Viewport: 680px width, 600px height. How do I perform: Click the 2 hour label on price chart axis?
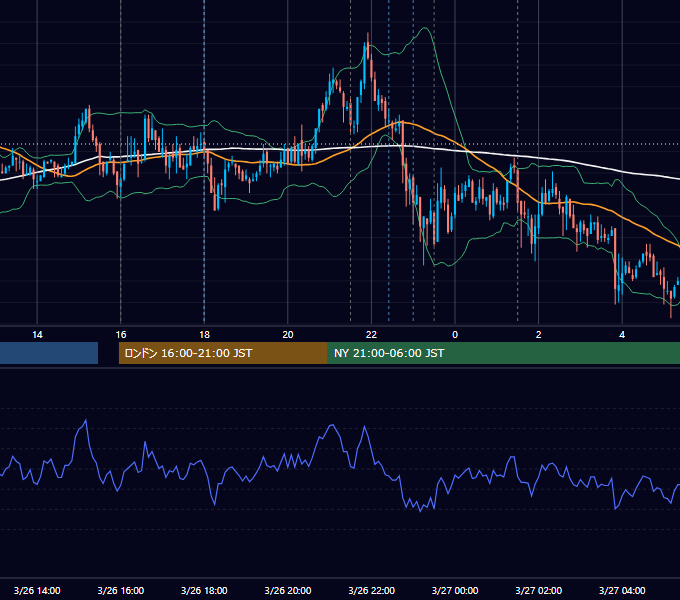(x=539, y=335)
